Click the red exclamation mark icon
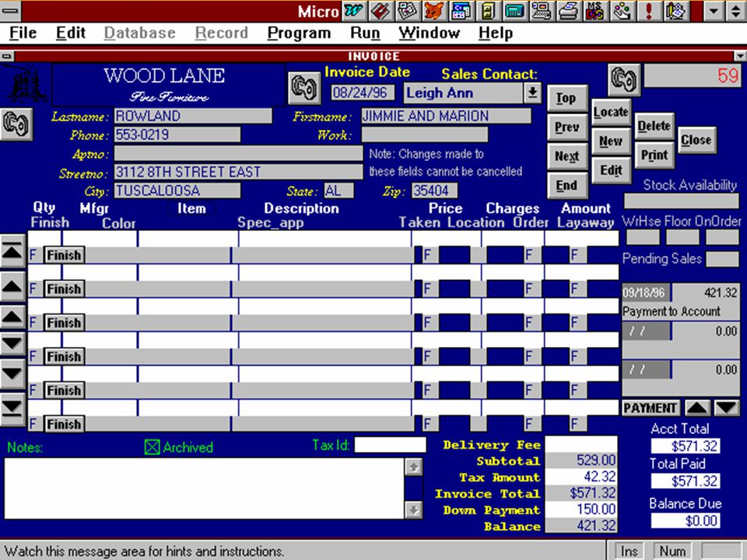Image resolution: width=747 pixels, height=560 pixels. point(648,10)
